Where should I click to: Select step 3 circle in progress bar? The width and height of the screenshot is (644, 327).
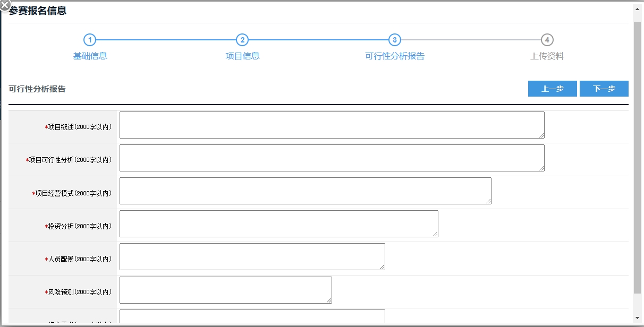pos(394,40)
